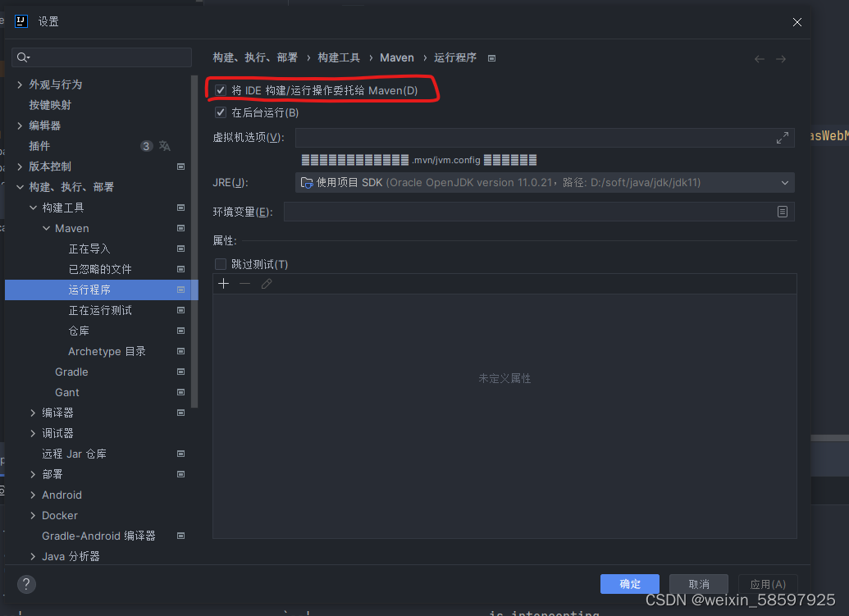The height and width of the screenshot is (616, 849).
Task: Click the settings icon next to 运行程序 breadcrumb
Action: [491, 57]
